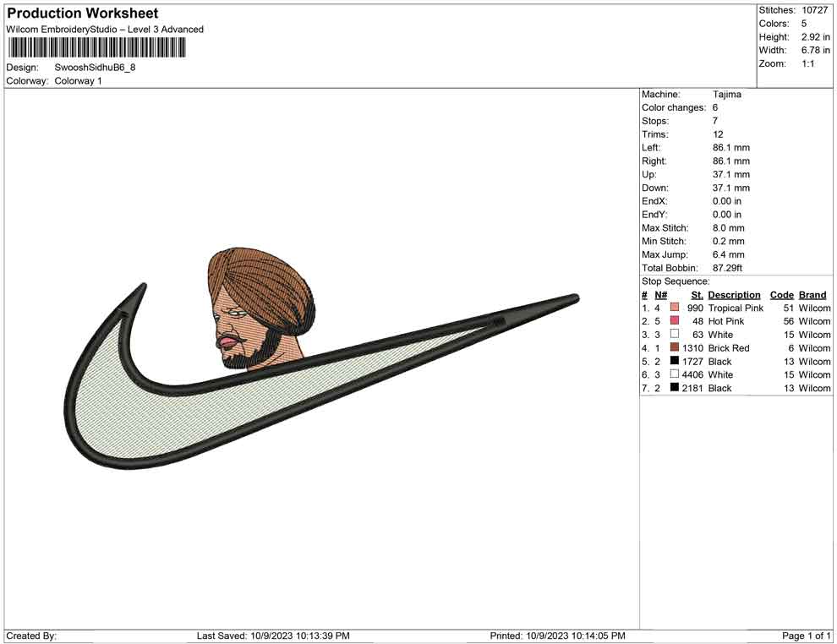Click the white swatch in stop 3
The height and width of the screenshot is (644, 837).
(x=675, y=334)
